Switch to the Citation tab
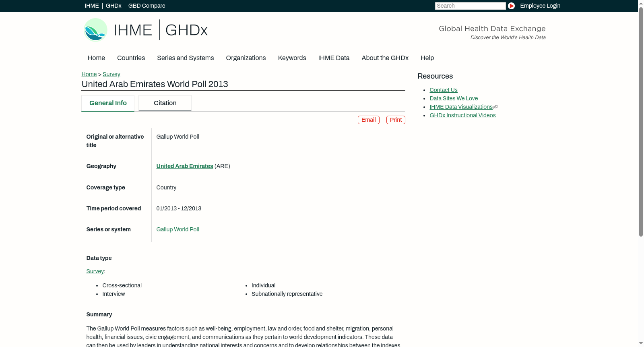The width and height of the screenshot is (644, 347). 165,103
